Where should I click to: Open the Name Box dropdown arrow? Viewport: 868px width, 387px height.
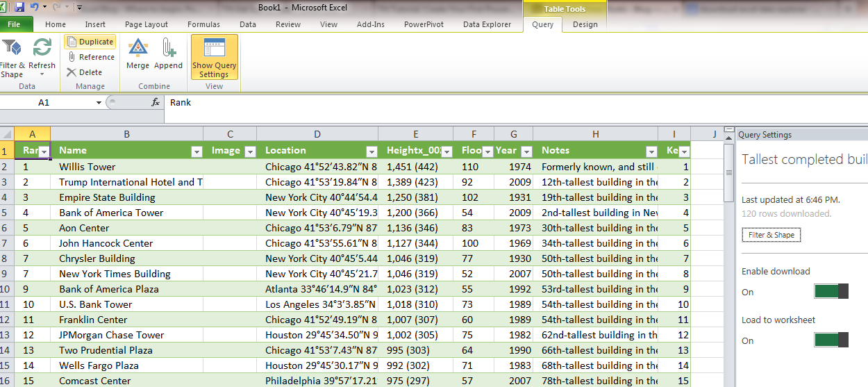point(99,102)
